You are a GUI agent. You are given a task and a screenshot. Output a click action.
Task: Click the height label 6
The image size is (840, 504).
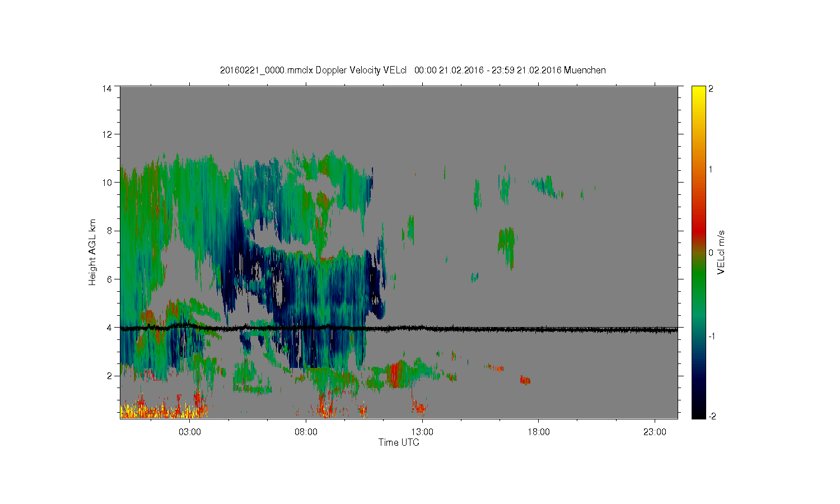(109, 279)
